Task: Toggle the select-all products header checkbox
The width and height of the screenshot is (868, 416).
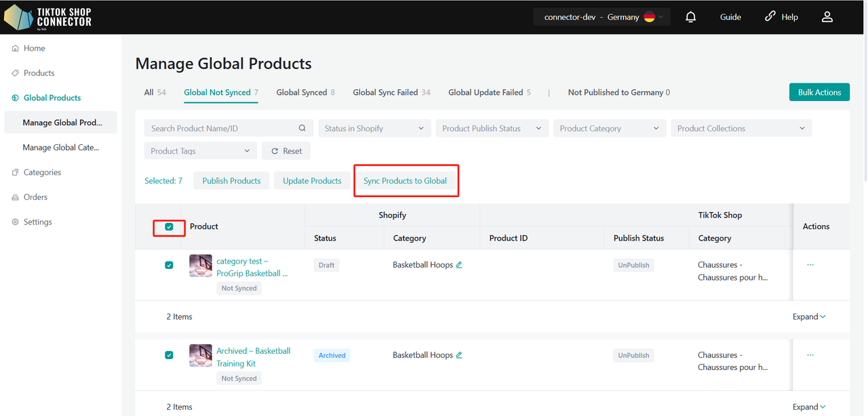Action: 169,227
